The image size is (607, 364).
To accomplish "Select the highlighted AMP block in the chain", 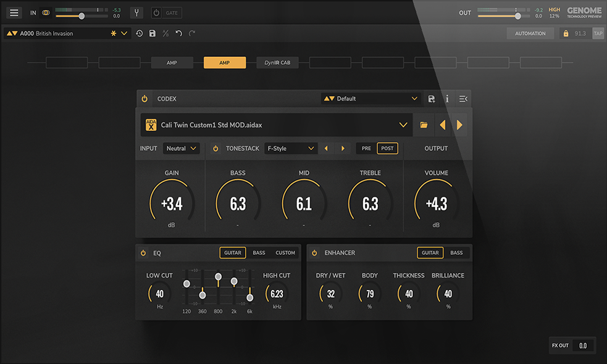I will (225, 63).
